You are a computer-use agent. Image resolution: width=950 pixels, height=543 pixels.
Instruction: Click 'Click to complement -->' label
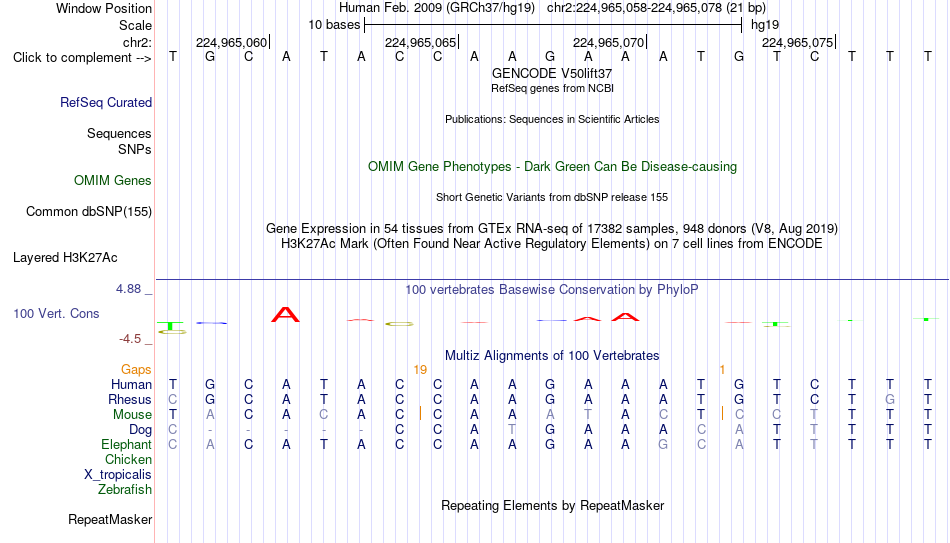[x=82, y=58]
